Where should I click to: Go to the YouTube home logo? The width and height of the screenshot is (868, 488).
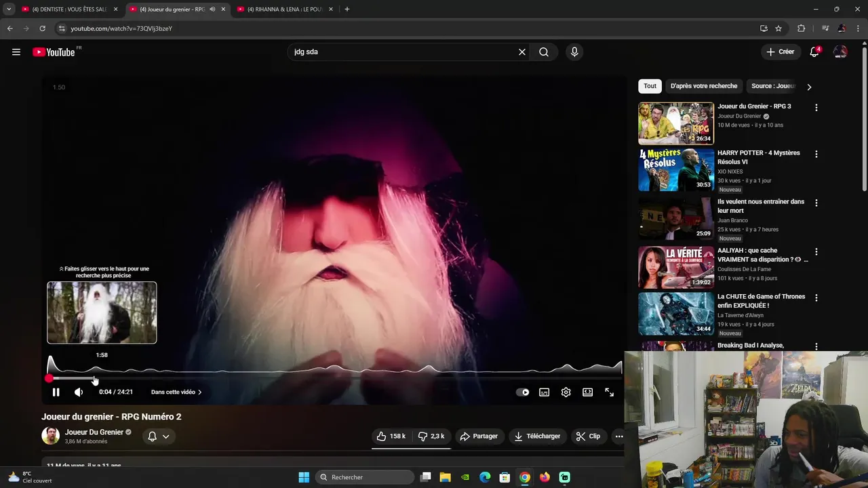pyautogui.click(x=54, y=52)
